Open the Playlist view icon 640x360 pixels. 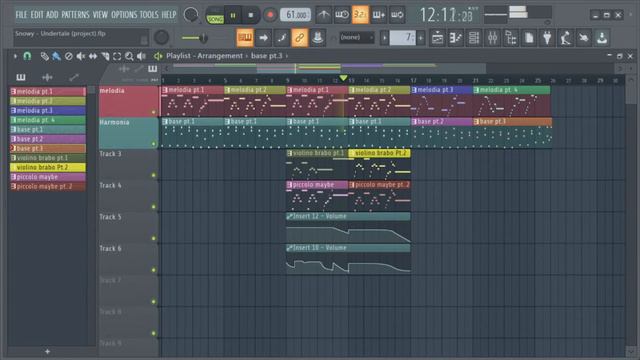[x=437, y=38]
